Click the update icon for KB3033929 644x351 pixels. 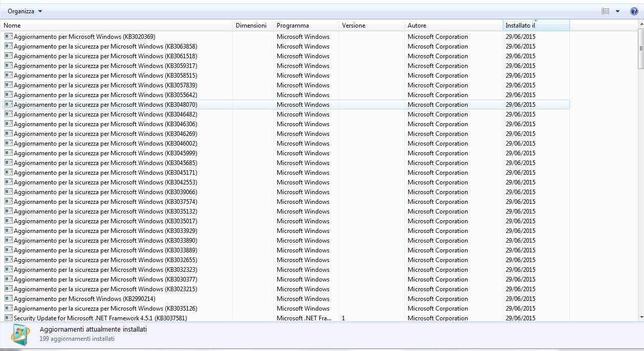(x=8, y=230)
